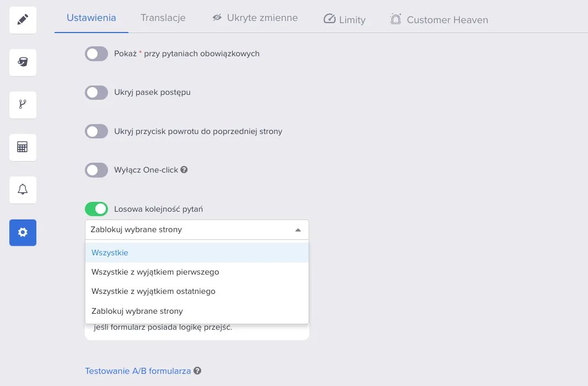
Task: Open the Testowanie A/B formularza link
Action: [138, 371]
